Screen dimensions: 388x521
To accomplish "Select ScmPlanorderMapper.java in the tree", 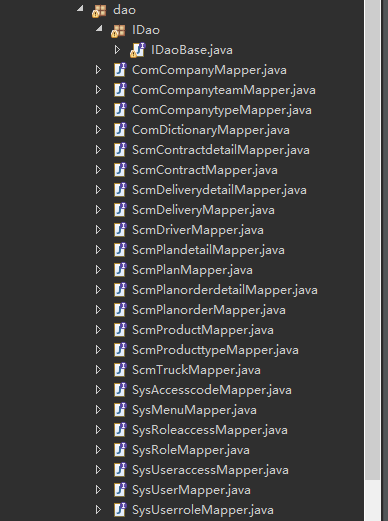I will point(209,310).
